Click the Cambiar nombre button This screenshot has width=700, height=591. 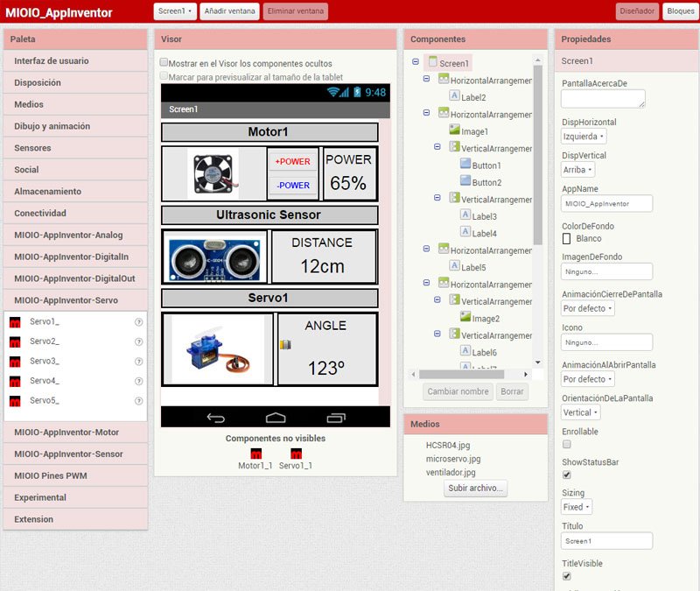pyautogui.click(x=458, y=391)
